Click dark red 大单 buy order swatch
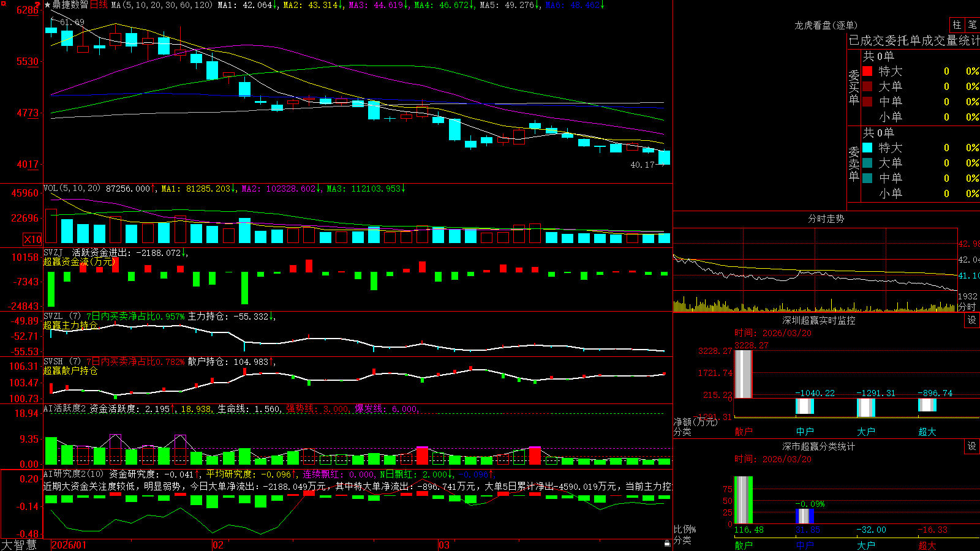Viewport: 980px width, 551px height. point(867,86)
